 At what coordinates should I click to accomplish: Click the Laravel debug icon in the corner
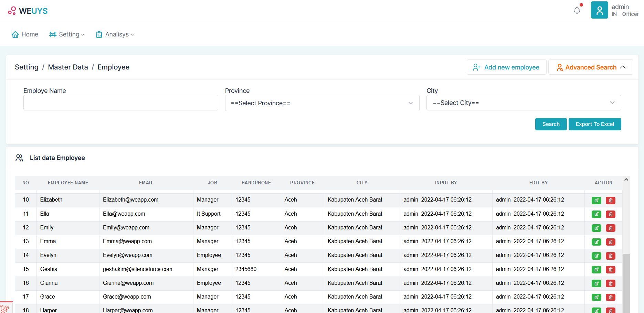coord(5,308)
